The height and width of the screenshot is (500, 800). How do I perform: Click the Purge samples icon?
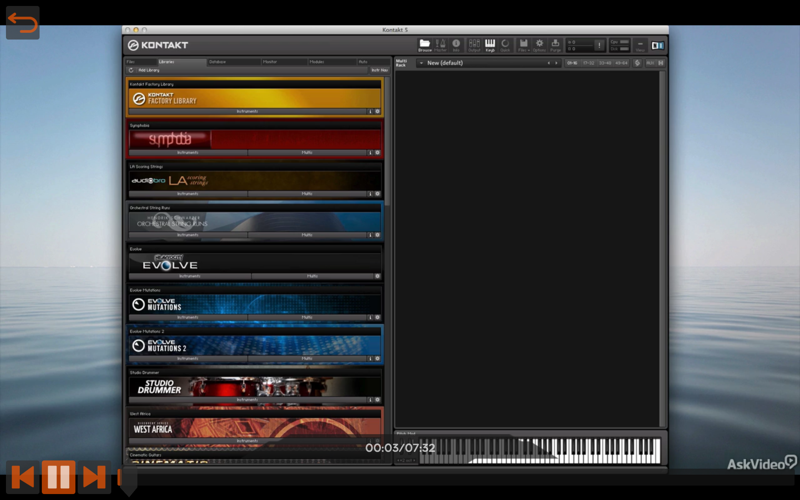click(555, 45)
